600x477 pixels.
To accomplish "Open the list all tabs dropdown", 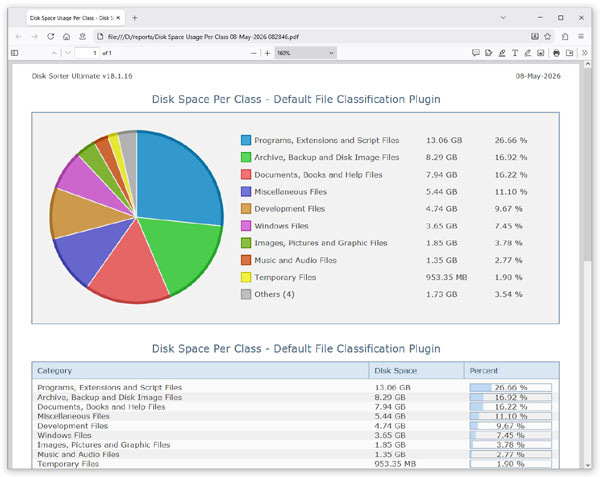I will (503, 18).
